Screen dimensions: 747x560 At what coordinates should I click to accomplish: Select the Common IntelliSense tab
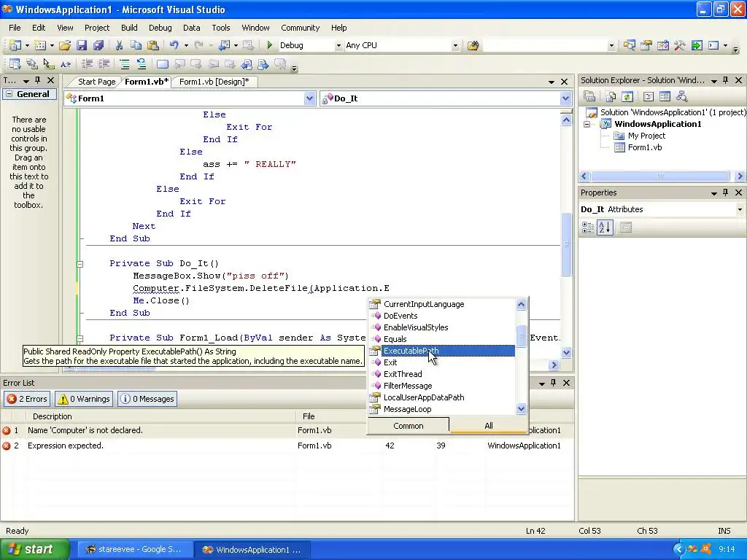point(409,426)
